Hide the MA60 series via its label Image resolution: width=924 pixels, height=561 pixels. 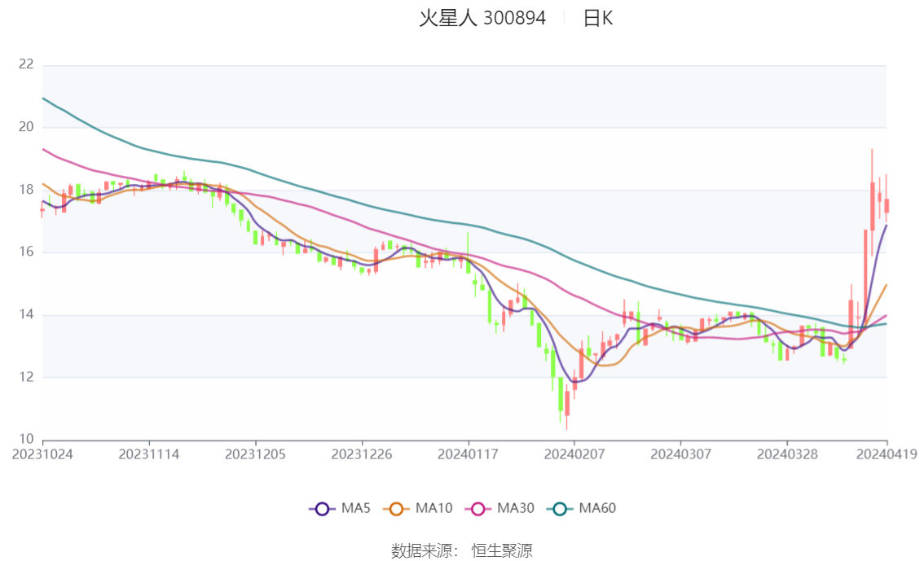tap(597, 508)
